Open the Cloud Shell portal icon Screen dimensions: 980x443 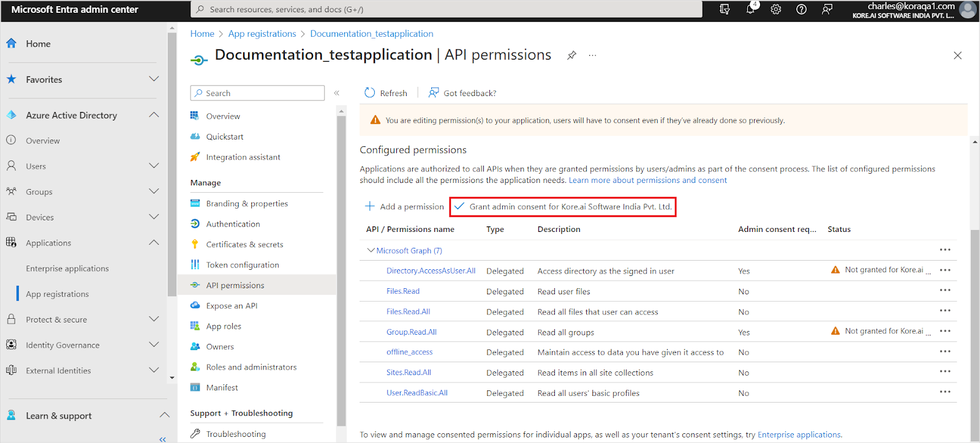[725, 9]
